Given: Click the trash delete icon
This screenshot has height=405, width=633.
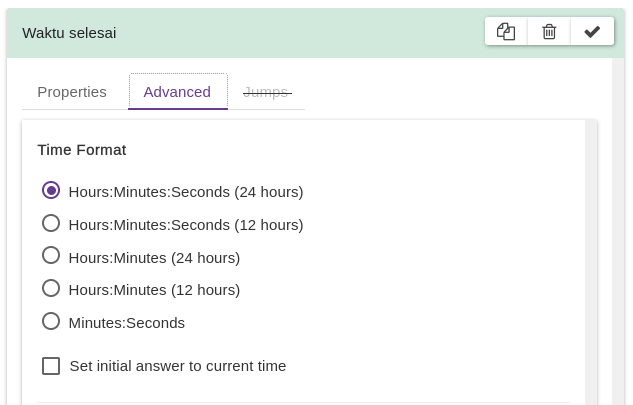Looking at the screenshot, I should point(549,32).
